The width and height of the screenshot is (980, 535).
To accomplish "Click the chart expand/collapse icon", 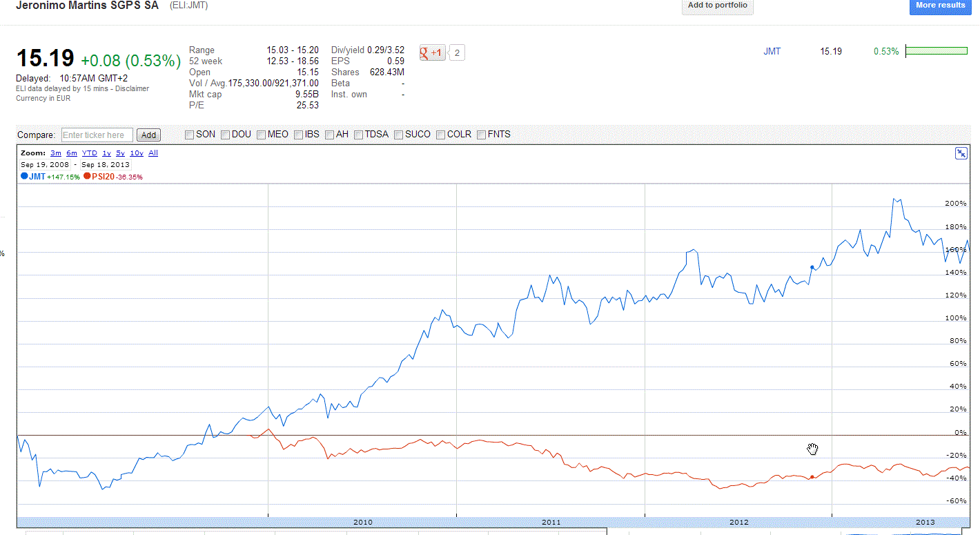I will click(x=961, y=153).
